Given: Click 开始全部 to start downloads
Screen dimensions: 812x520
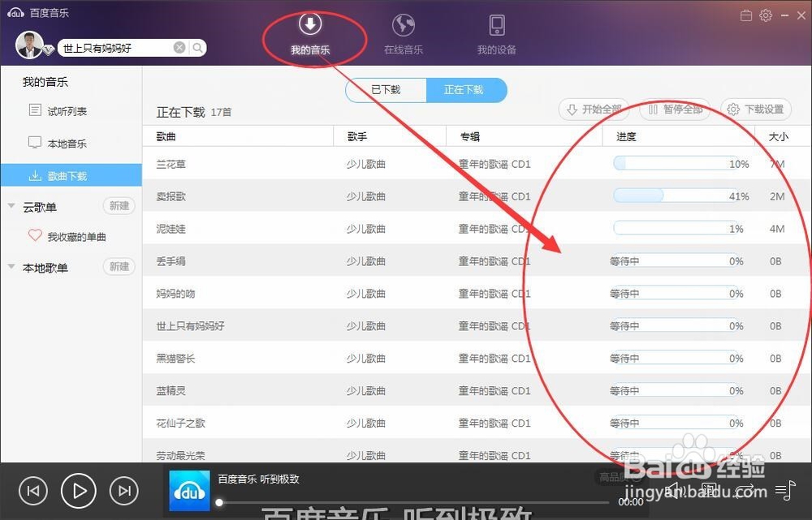Looking at the screenshot, I should coord(594,110).
